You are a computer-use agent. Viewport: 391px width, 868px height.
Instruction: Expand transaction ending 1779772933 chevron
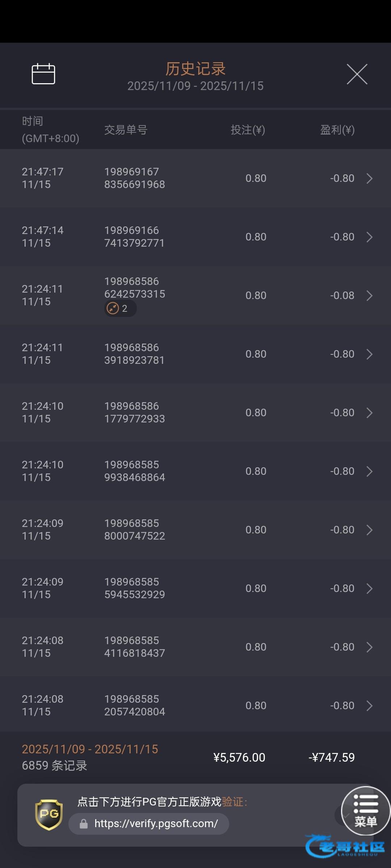(369, 413)
